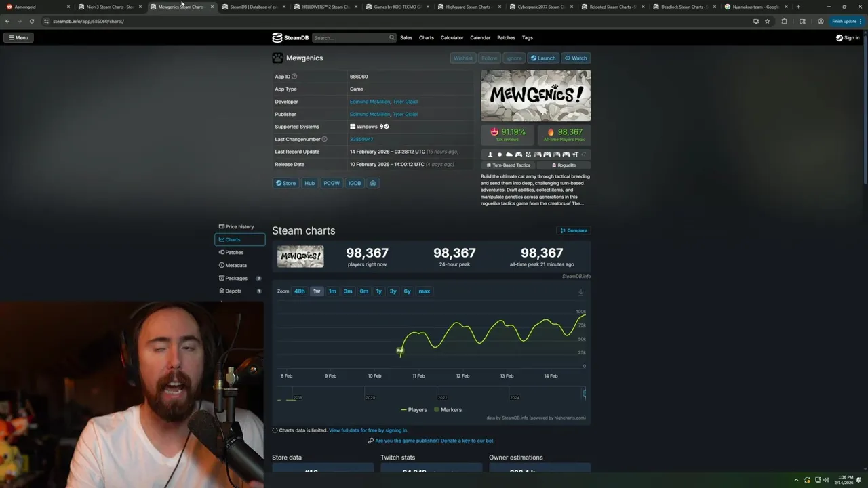
Task: Click the Mewgenics paw app icon
Action: point(277,58)
